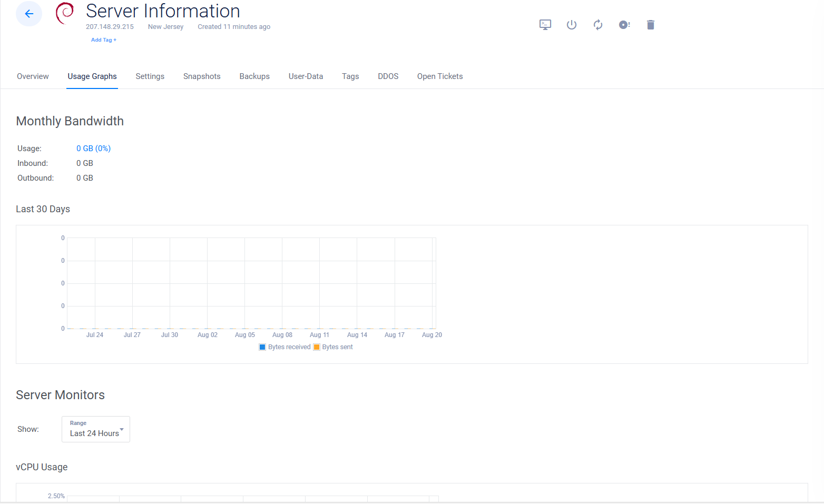Select the DDOS tab
Image resolution: width=824 pixels, height=504 pixels.
pyautogui.click(x=388, y=76)
